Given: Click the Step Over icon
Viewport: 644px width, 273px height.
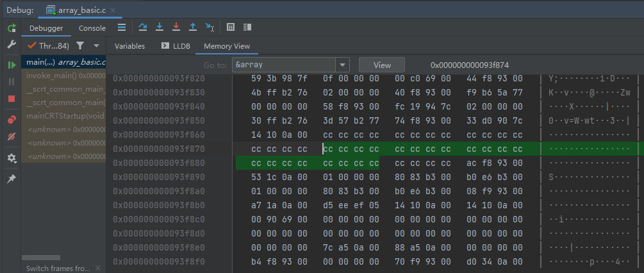Looking at the screenshot, I should (143, 28).
